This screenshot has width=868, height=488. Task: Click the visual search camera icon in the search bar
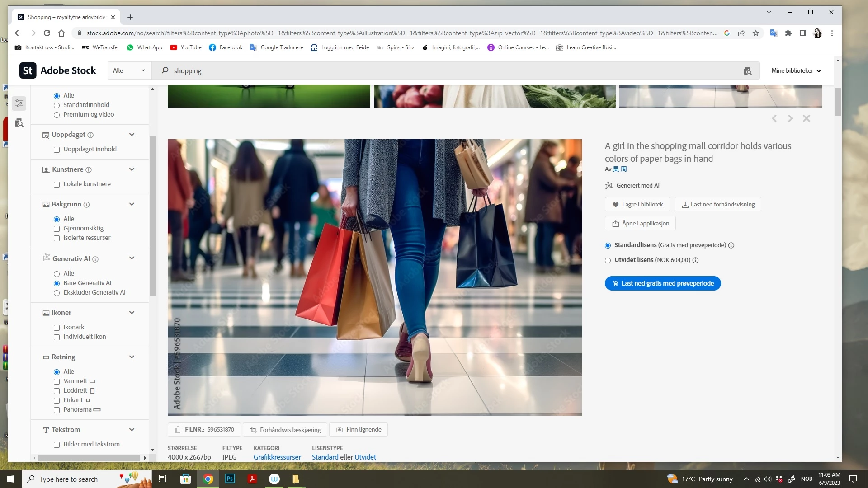(x=747, y=71)
